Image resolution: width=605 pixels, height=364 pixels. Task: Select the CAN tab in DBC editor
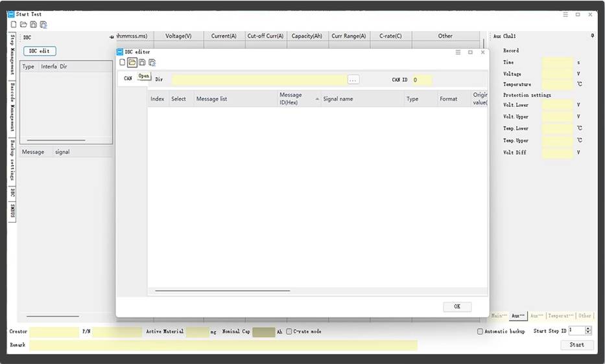pyautogui.click(x=128, y=78)
